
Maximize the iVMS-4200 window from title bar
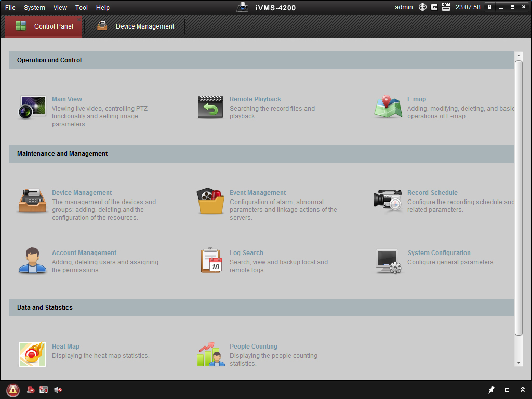pos(512,7)
